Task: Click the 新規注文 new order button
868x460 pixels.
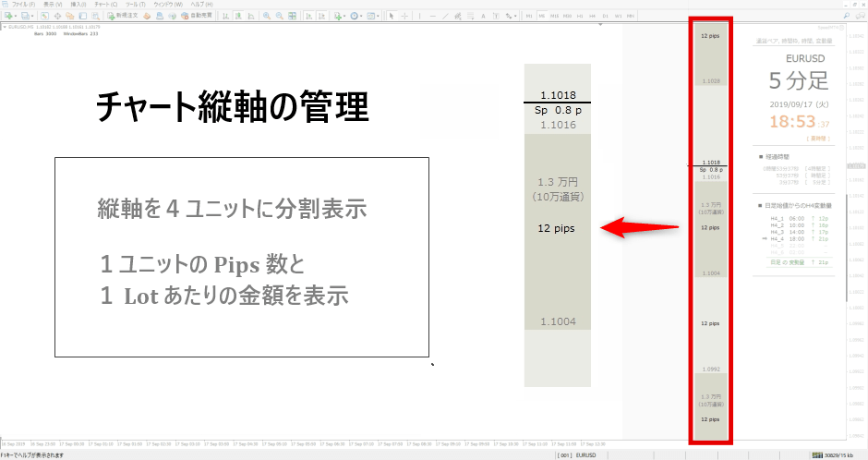Action: coord(122,16)
